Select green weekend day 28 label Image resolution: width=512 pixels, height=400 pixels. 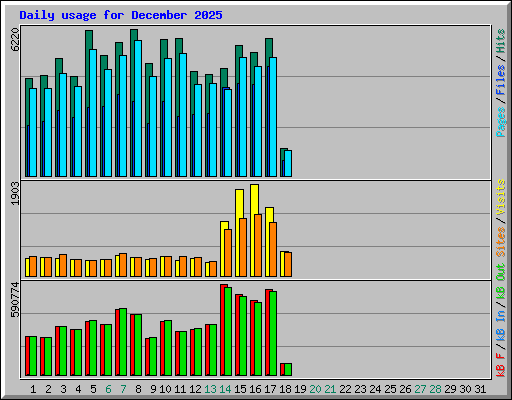[435, 389]
